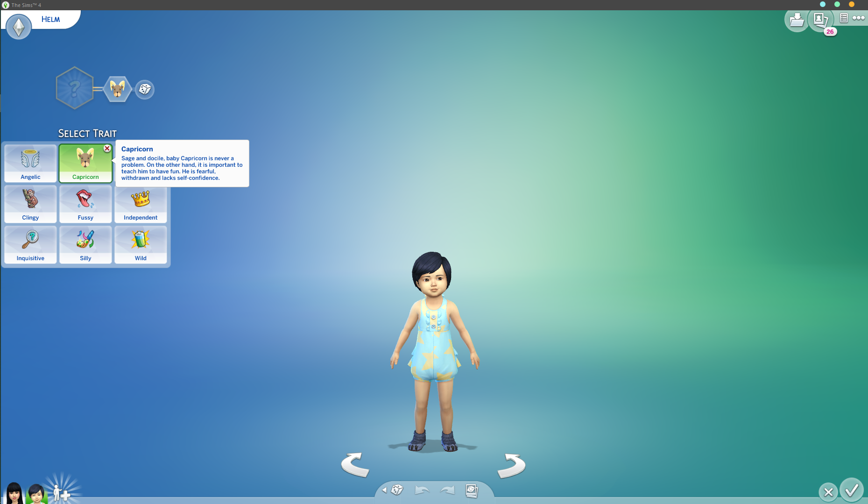Randomize traits with the dice icon
This screenshot has width=868, height=504.
click(x=145, y=89)
